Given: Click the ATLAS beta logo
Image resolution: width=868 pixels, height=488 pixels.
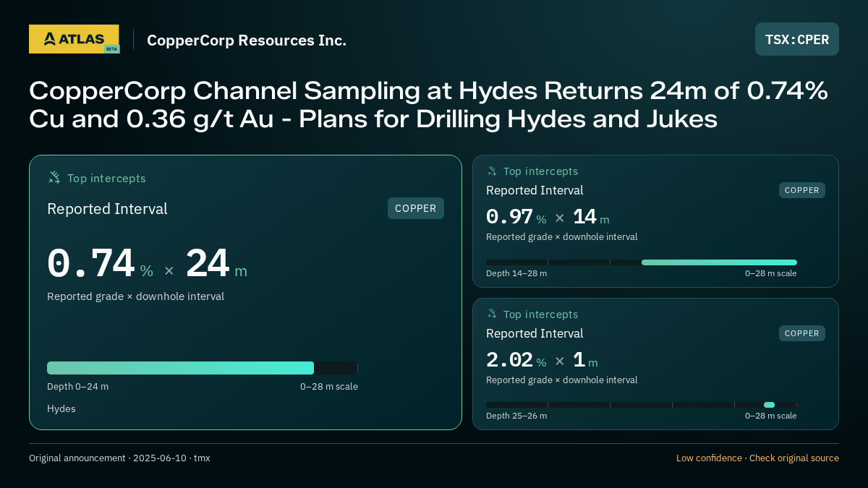Looking at the screenshot, I should [x=74, y=39].
